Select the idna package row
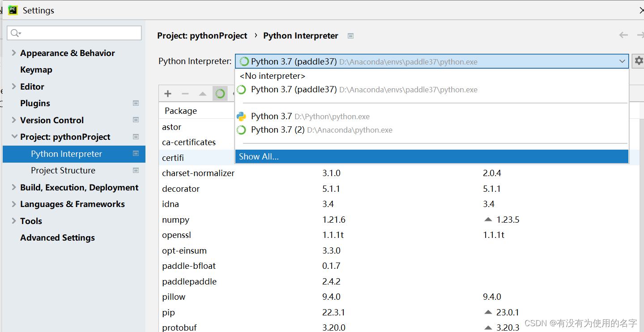 (399, 204)
